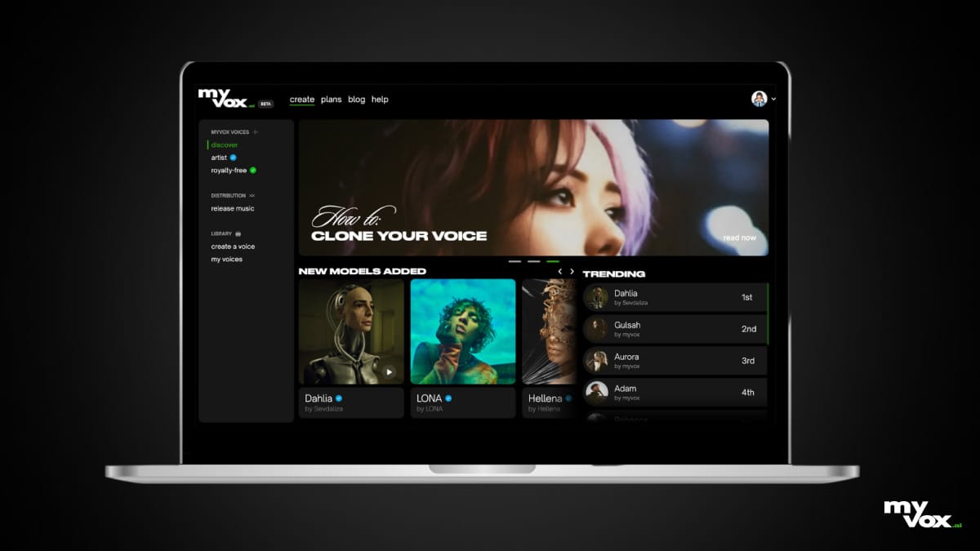This screenshot has height=551, width=980.
Task: Click the verified badge next to LONA
Action: pos(448,398)
